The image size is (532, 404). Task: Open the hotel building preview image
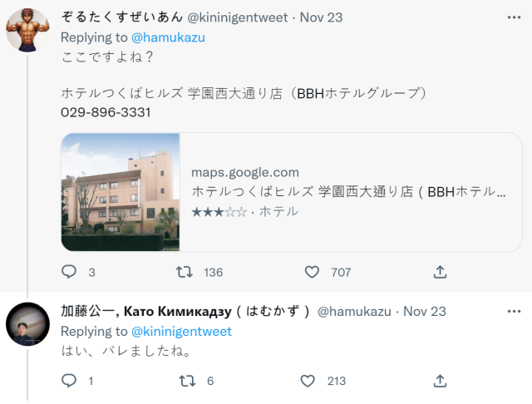pyautogui.click(x=121, y=192)
